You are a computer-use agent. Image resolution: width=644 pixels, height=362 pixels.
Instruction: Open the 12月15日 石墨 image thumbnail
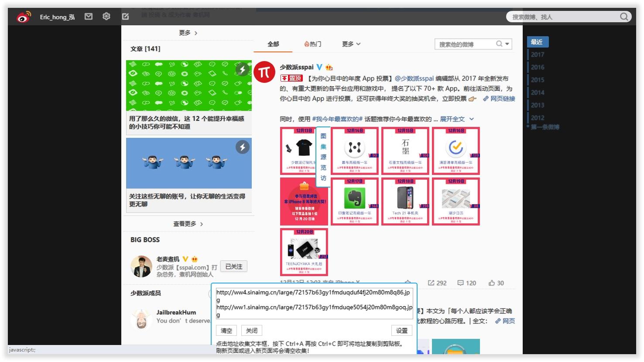click(405, 151)
